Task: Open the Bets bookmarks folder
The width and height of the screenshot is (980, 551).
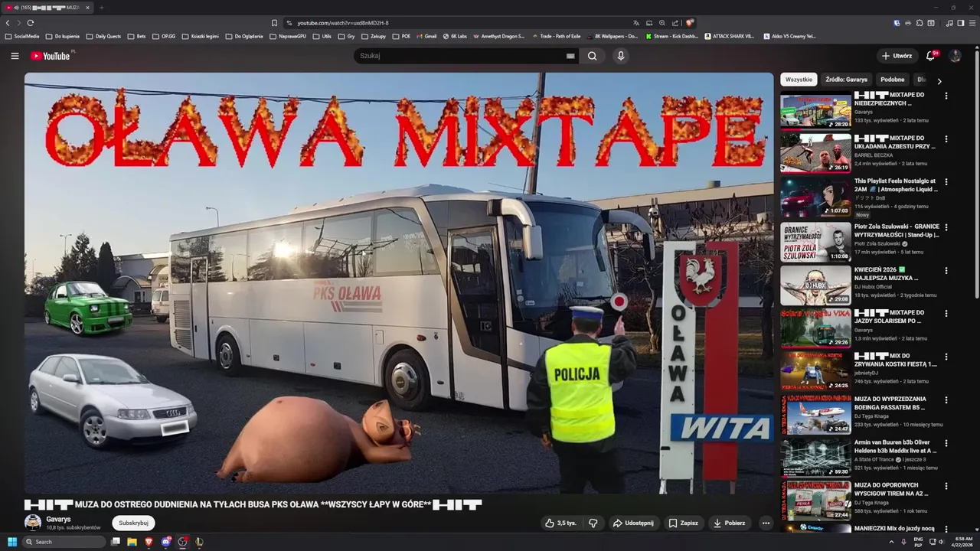Action: click(x=136, y=36)
